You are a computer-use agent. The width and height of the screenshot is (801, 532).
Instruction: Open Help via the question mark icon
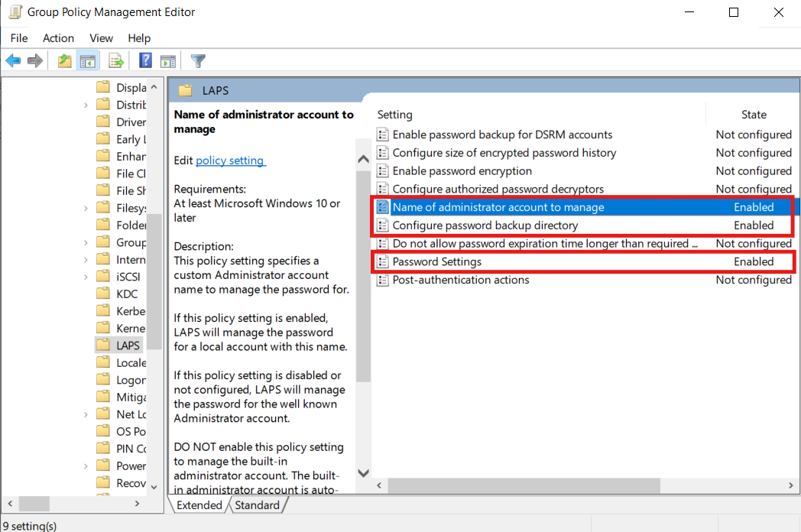point(145,61)
